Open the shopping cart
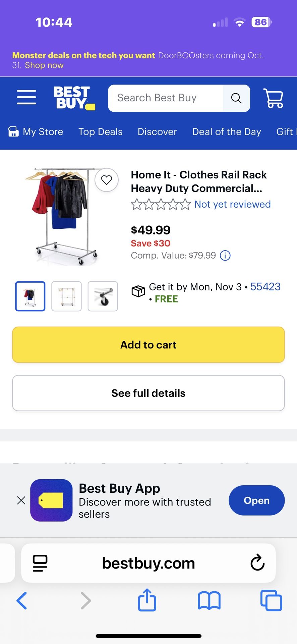The width and height of the screenshot is (297, 644). click(274, 98)
